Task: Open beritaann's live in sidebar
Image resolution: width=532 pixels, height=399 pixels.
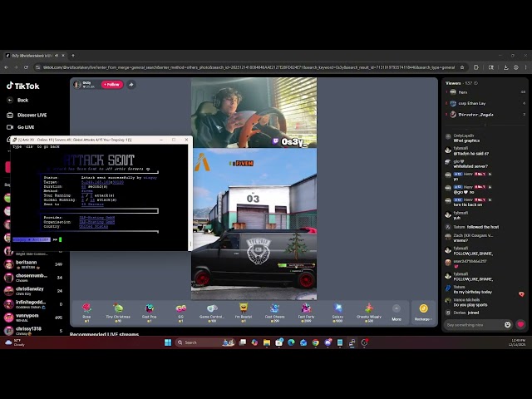Action: point(33,264)
